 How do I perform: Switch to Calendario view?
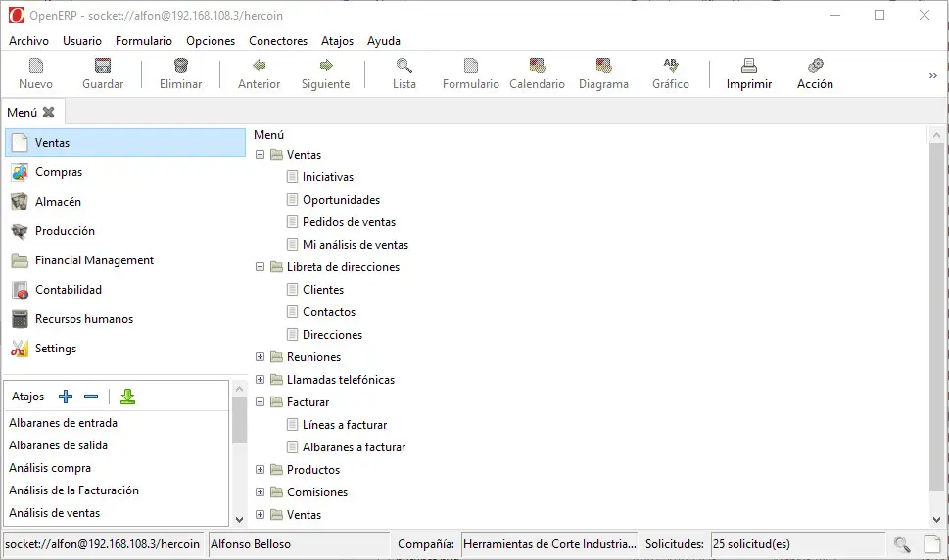point(537,66)
